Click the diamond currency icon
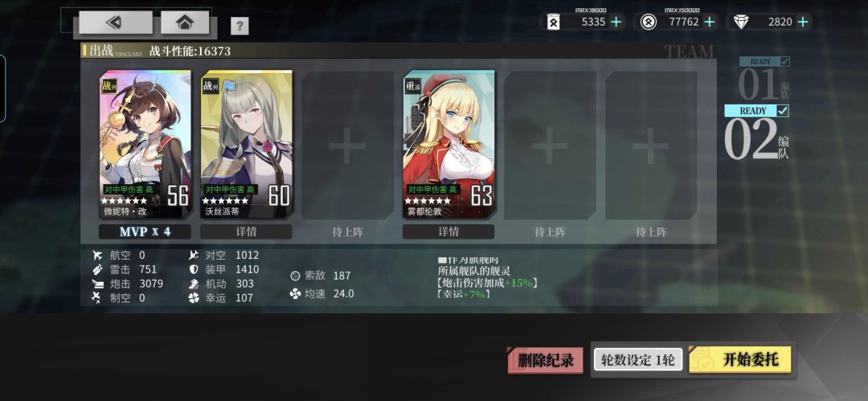 pyautogui.click(x=741, y=23)
